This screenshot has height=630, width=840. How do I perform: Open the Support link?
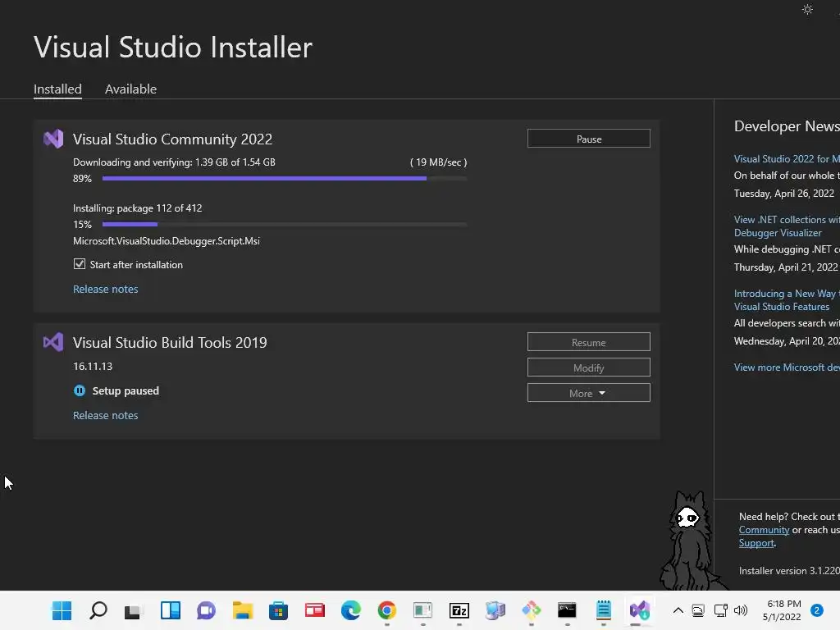pyautogui.click(x=756, y=543)
